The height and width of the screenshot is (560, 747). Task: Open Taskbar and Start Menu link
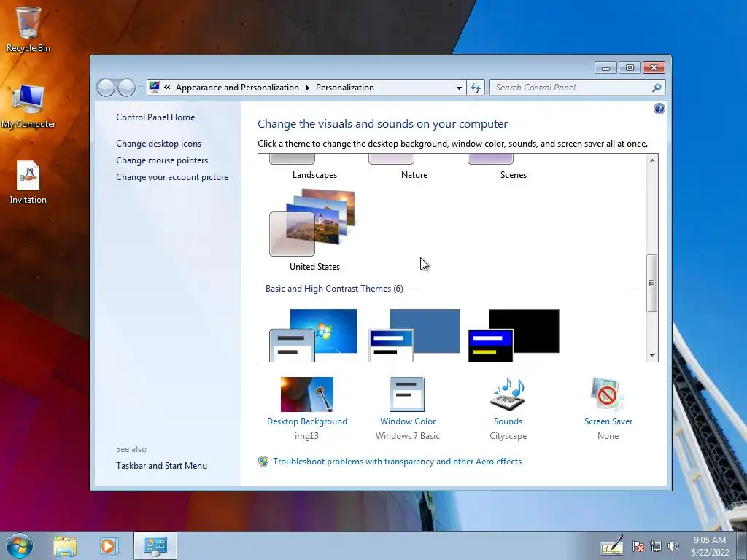coord(161,466)
